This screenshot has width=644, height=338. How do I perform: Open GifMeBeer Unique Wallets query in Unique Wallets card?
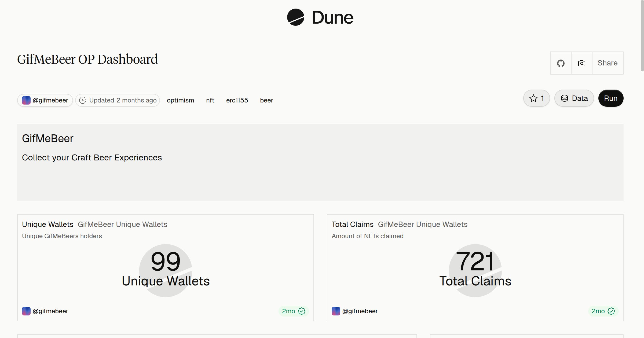(123, 224)
